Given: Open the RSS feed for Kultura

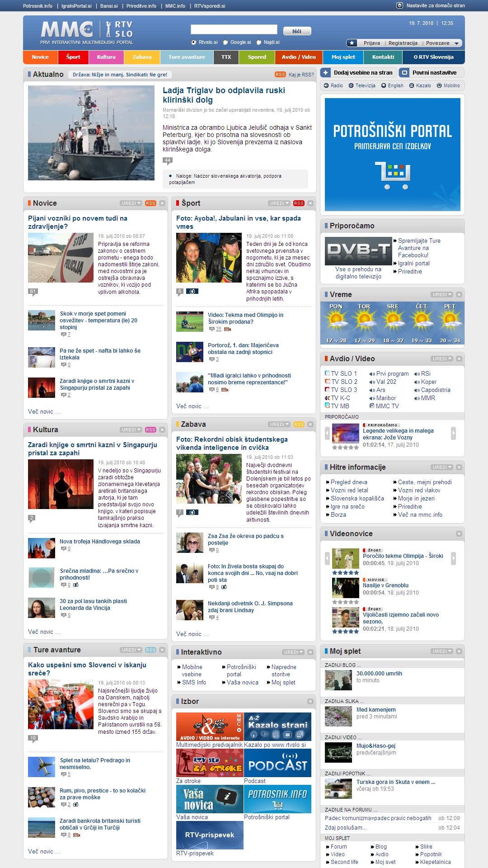Looking at the screenshot, I should 150,430.
